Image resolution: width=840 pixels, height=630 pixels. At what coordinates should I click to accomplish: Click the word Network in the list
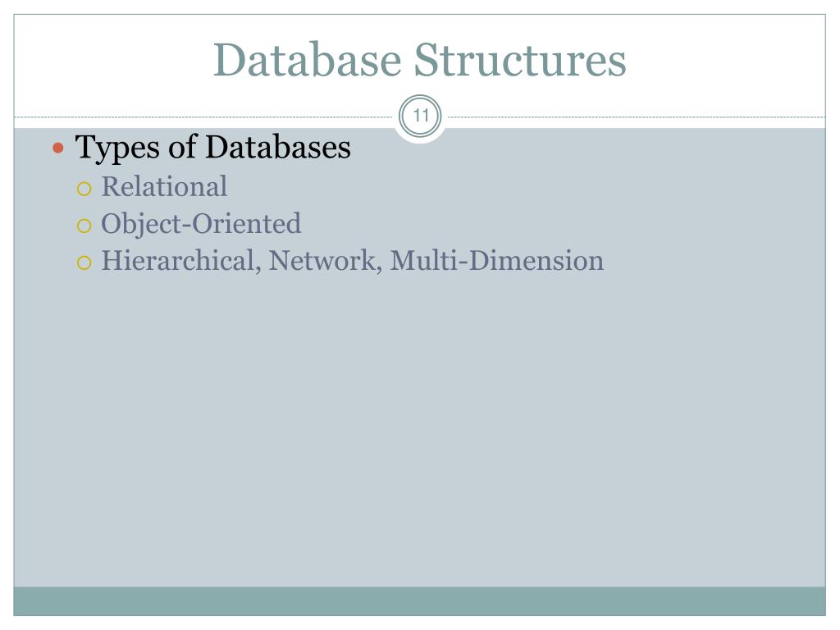[322, 260]
